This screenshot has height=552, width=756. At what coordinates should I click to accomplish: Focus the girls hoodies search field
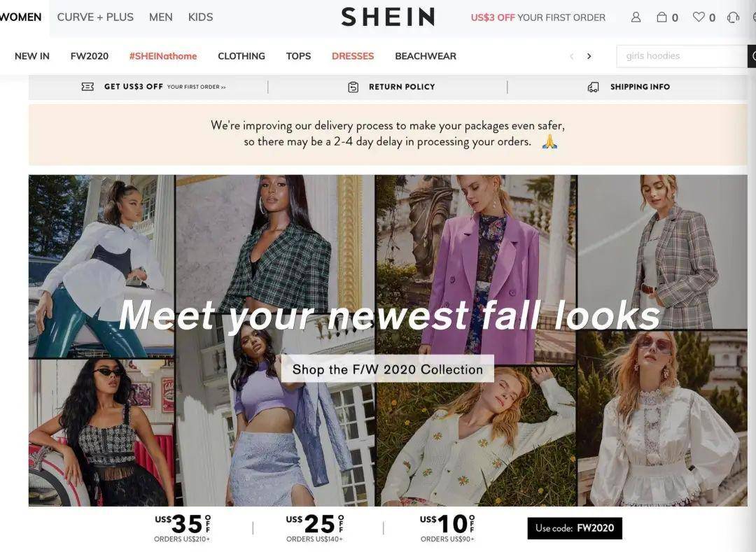coord(682,57)
